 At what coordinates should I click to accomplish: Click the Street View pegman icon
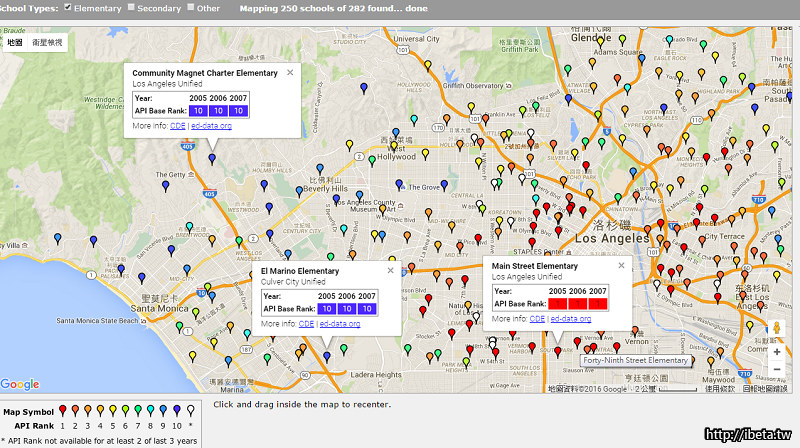(x=776, y=328)
